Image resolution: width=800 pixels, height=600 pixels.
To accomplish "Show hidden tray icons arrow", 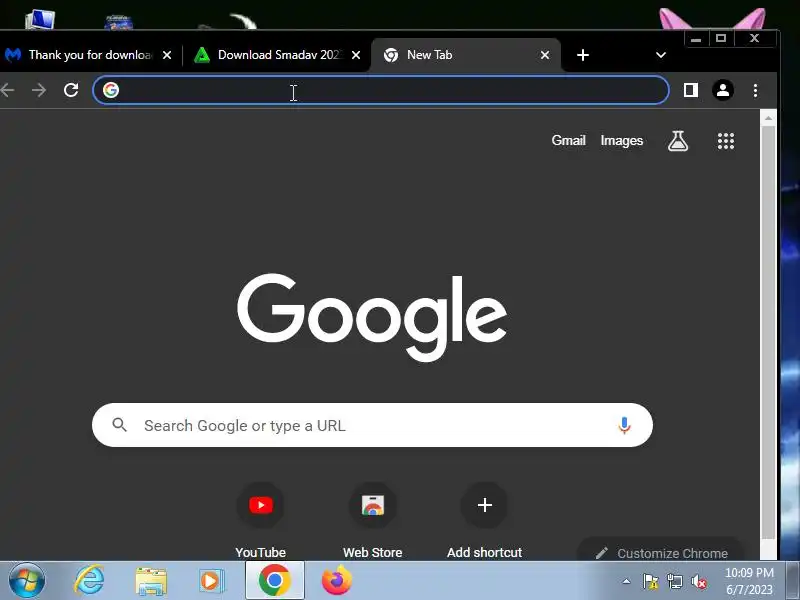I will pos(627,581).
